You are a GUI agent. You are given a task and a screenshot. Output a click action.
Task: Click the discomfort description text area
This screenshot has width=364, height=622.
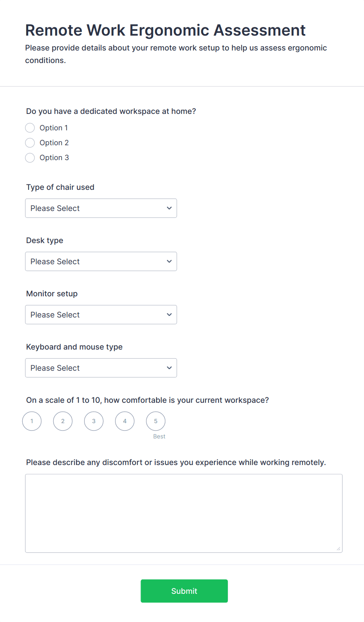184,513
